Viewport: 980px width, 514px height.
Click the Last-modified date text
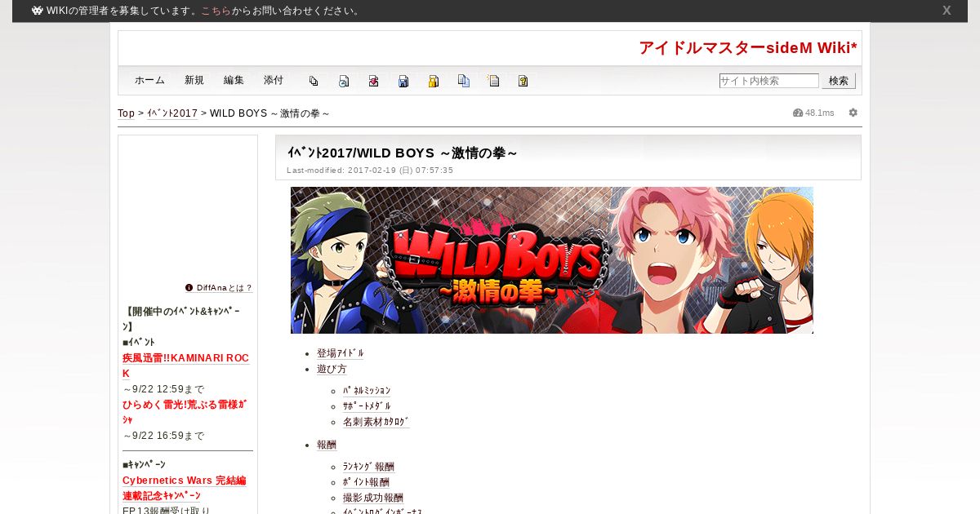pos(370,171)
